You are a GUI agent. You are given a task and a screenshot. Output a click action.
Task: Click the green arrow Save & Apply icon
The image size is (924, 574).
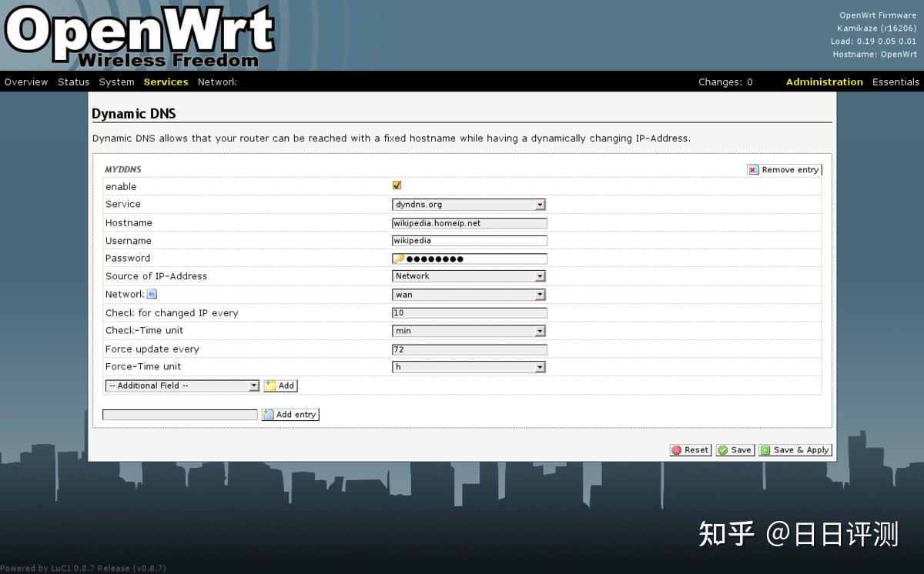(765, 449)
